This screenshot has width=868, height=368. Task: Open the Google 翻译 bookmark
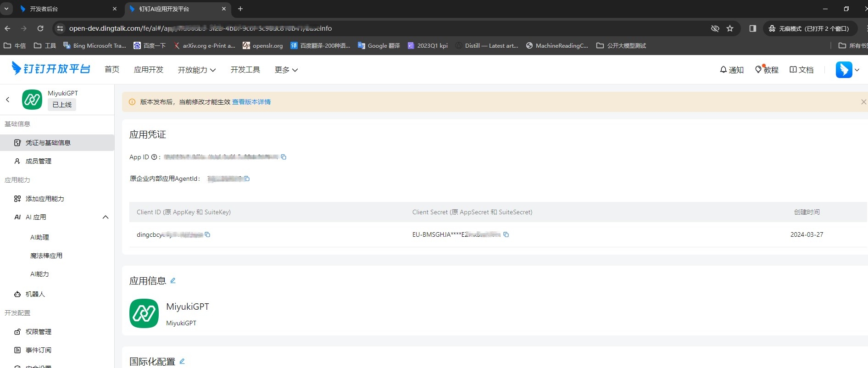[x=379, y=45]
